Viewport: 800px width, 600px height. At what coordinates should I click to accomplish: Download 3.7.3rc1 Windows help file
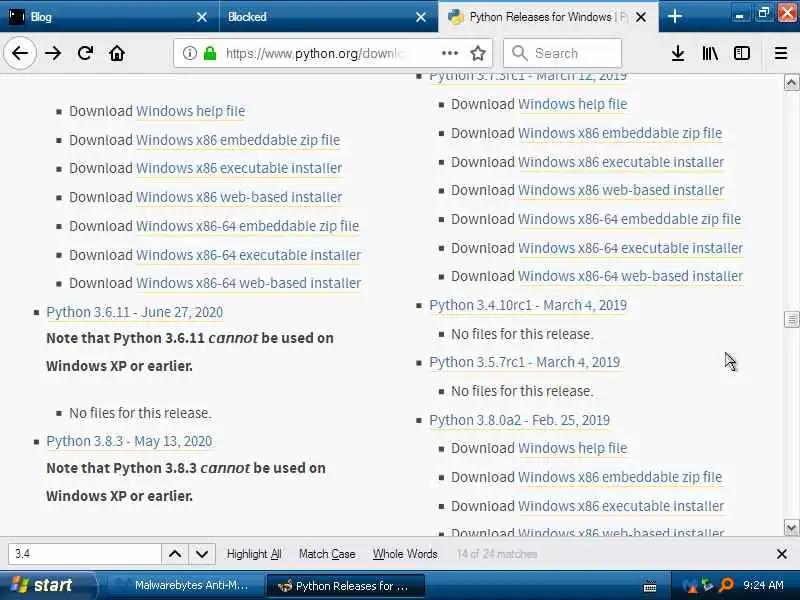(572, 104)
